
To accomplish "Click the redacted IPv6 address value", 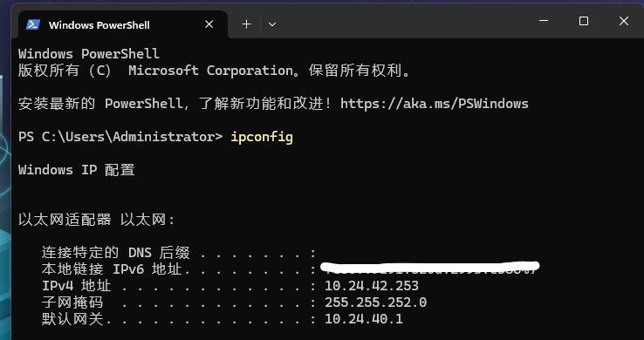I will click(429, 268).
